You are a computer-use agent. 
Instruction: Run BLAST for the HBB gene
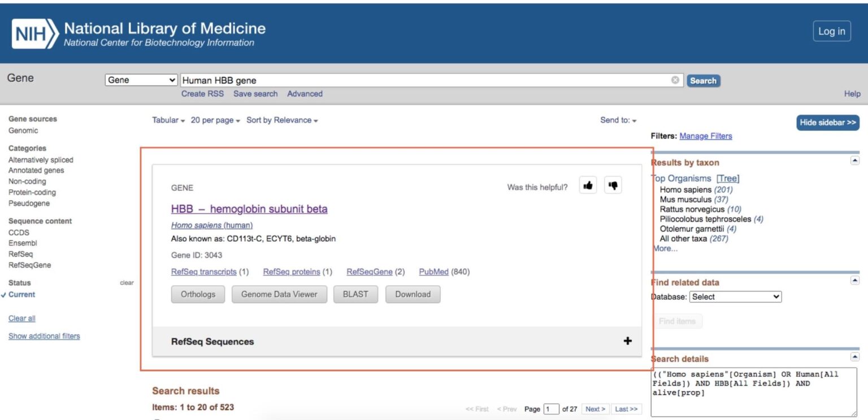point(355,294)
